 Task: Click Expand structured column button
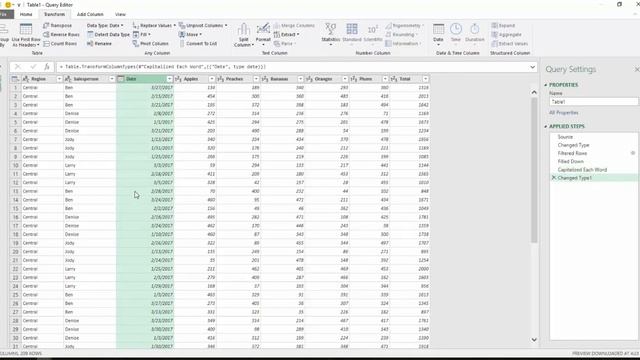point(503,26)
